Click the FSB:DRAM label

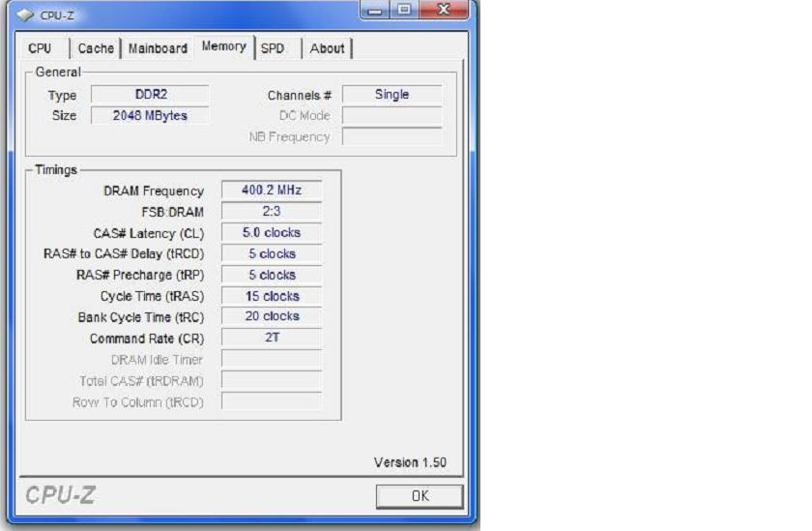click(x=172, y=213)
